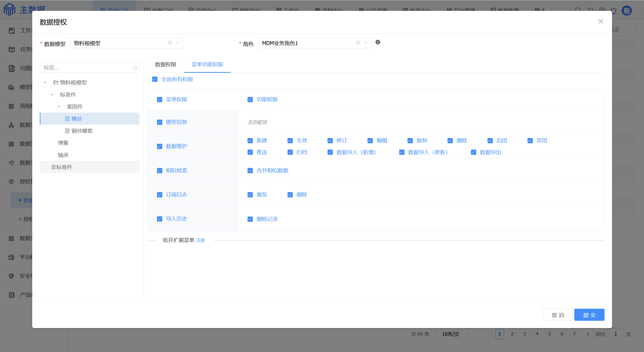Select the 螺丝 document node
Screen dimensions: 644x352
coord(77,119)
